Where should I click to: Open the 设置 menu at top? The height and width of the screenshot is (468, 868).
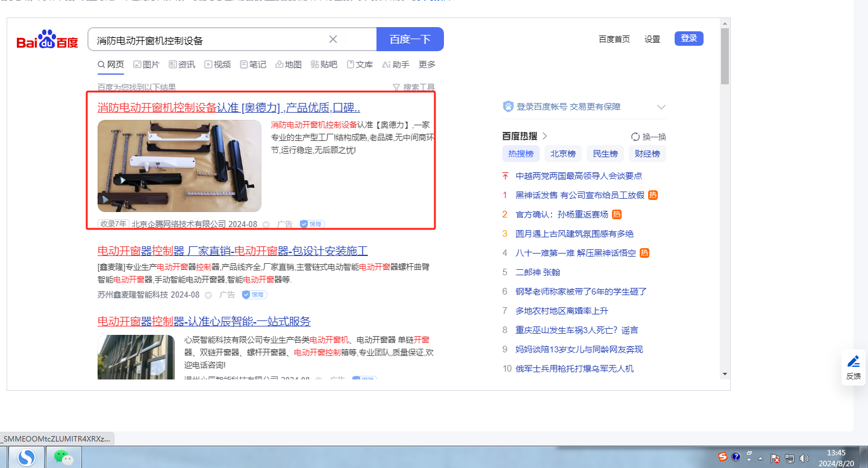click(652, 39)
